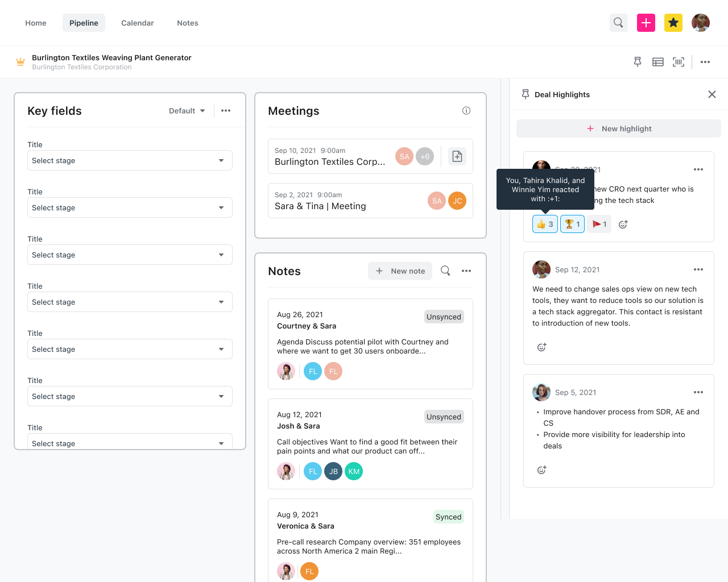Switch to the Pipeline tab
This screenshot has height=582, width=728.
84,23
